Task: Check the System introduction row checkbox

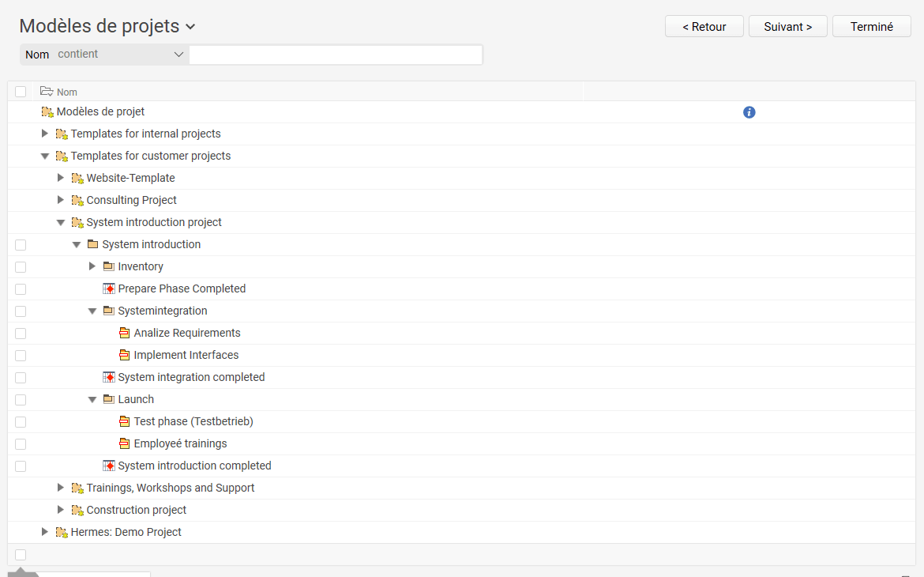Action: pos(21,245)
